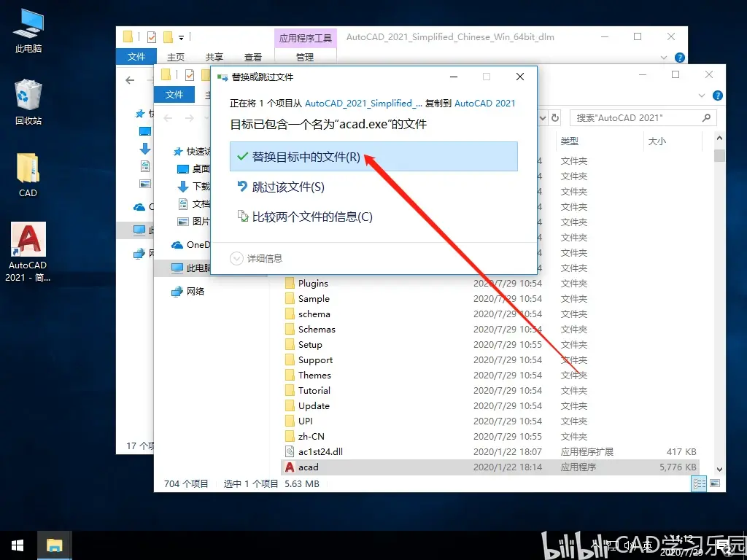Select the lowercase schema folder
The width and height of the screenshot is (747, 560).
click(x=314, y=314)
